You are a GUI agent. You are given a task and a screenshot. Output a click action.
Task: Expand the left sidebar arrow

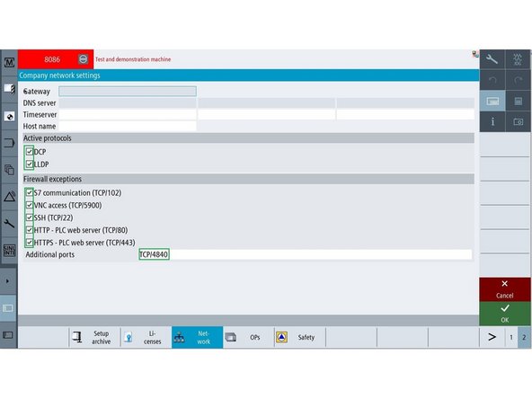pos(8,281)
